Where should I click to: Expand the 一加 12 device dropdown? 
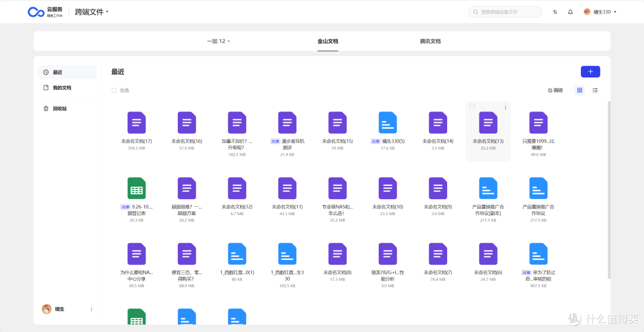tap(218, 41)
